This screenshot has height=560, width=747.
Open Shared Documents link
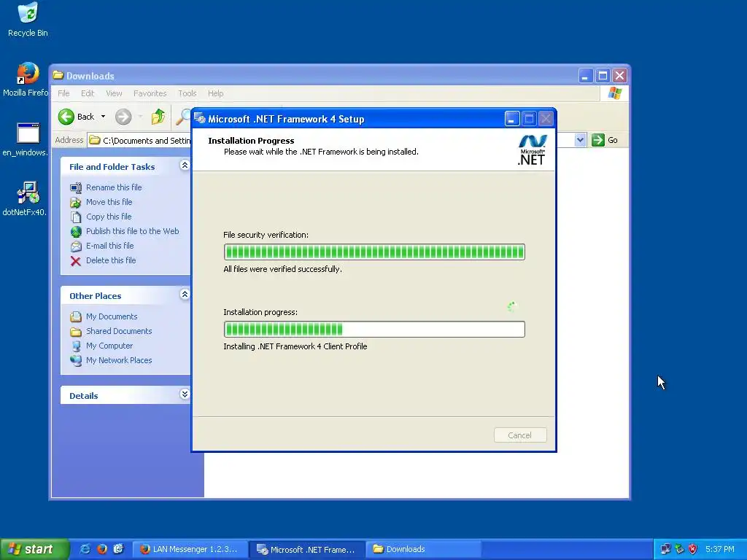pos(119,331)
